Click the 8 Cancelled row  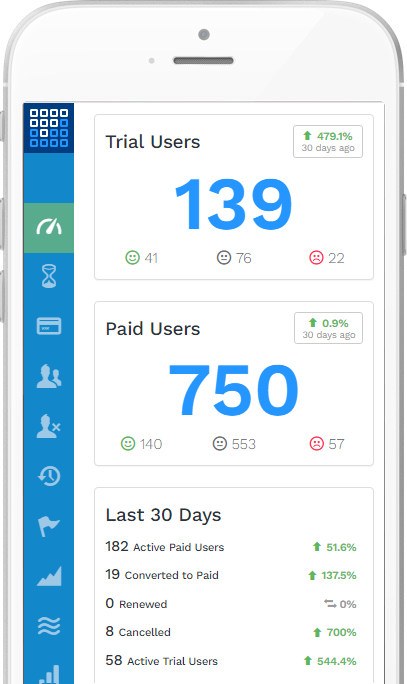(231, 632)
